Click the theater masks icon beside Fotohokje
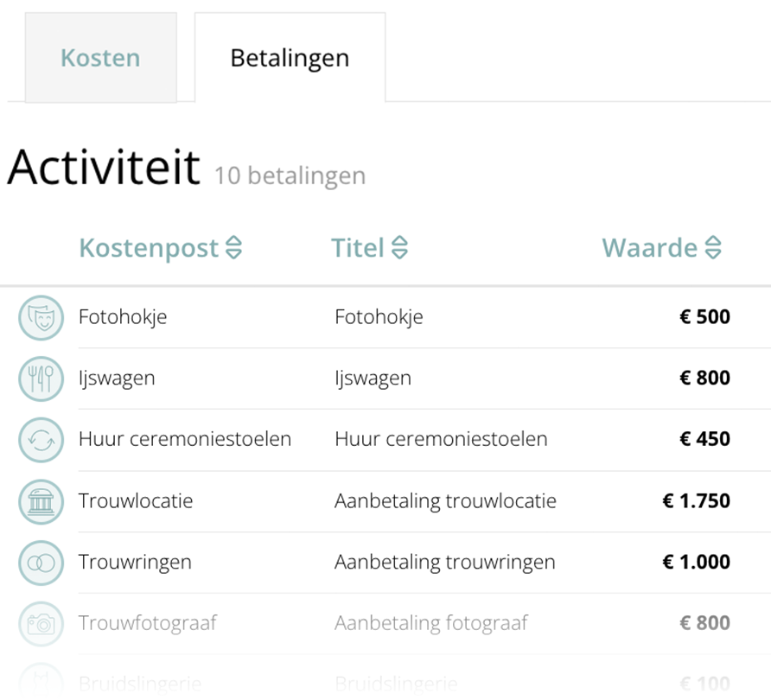The width and height of the screenshot is (771, 700). 41,317
